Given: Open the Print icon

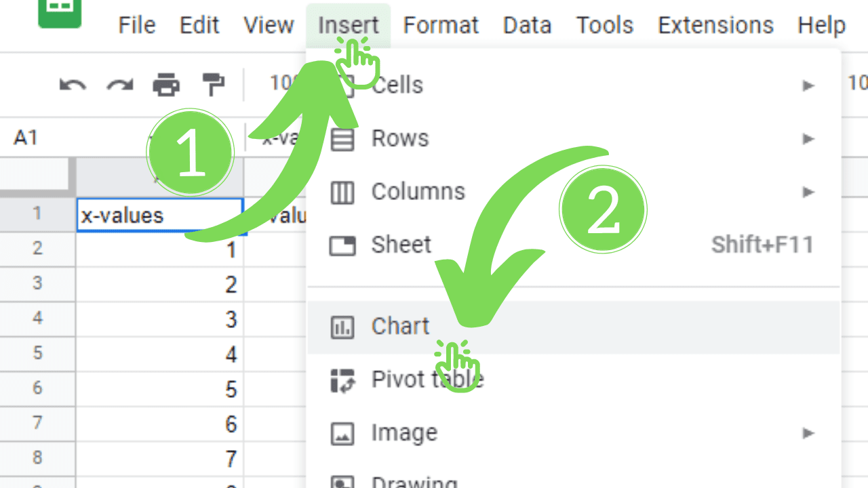Looking at the screenshot, I should [167, 84].
